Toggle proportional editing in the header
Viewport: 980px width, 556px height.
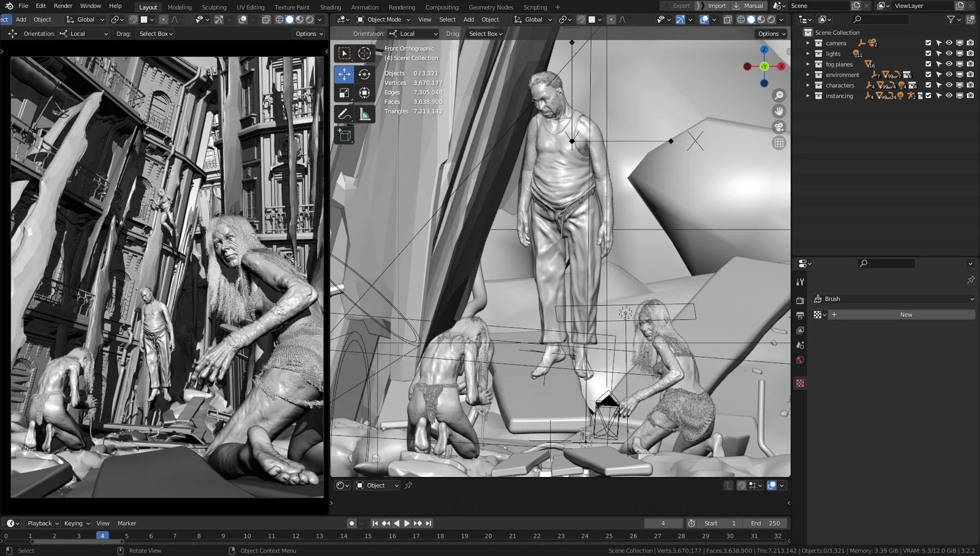pyautogui.click(x=611, y=19)
